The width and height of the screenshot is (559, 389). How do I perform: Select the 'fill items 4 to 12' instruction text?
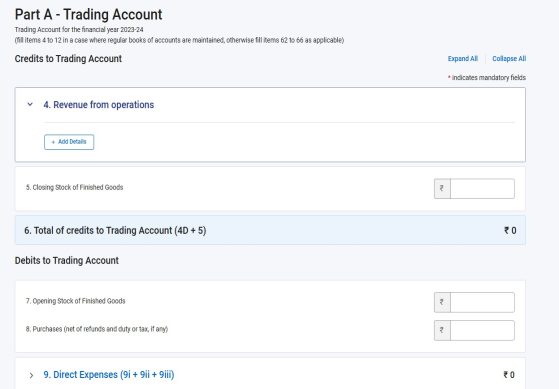[x=179, y=40]
